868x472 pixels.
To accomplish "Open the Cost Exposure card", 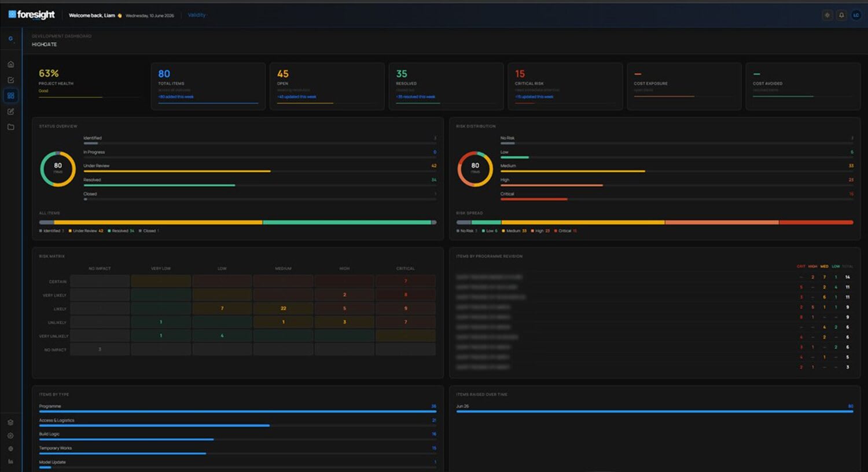I will tap(684, 86).
